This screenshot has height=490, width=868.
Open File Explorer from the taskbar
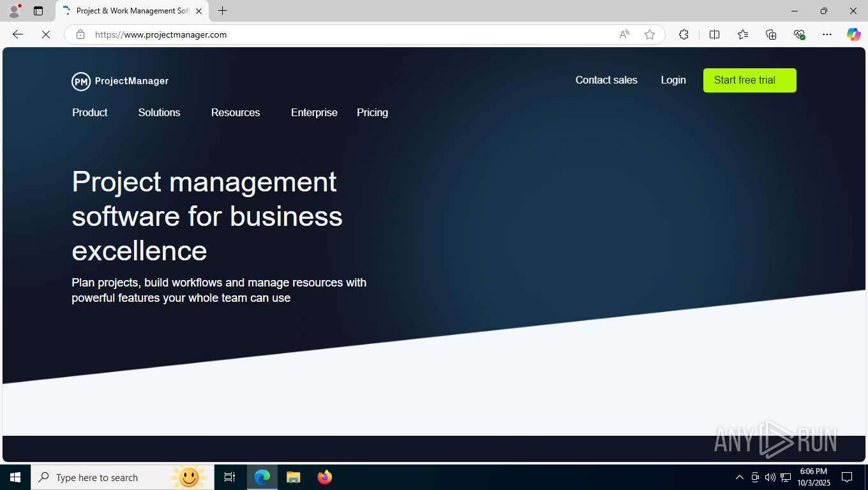coord(294,477)
